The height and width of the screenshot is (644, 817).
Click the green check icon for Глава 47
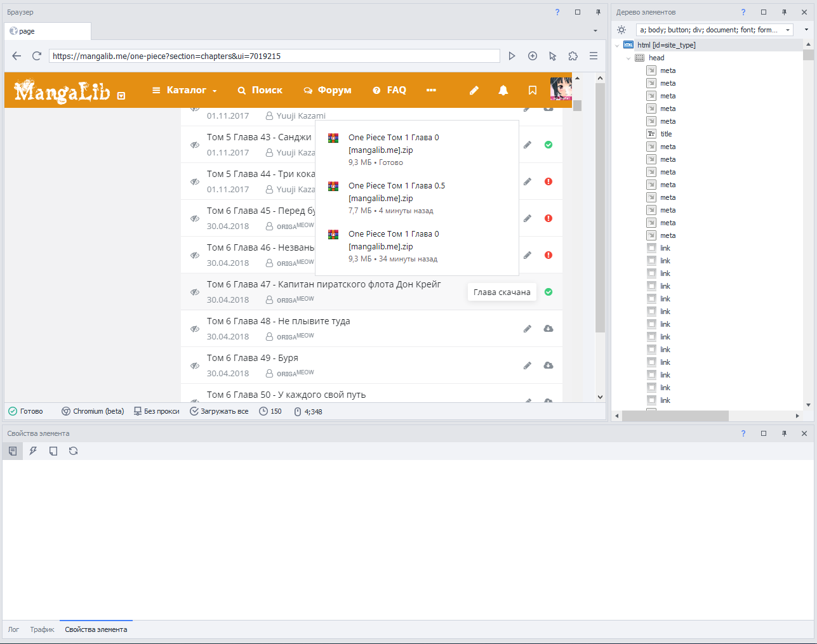click(548, 292)
